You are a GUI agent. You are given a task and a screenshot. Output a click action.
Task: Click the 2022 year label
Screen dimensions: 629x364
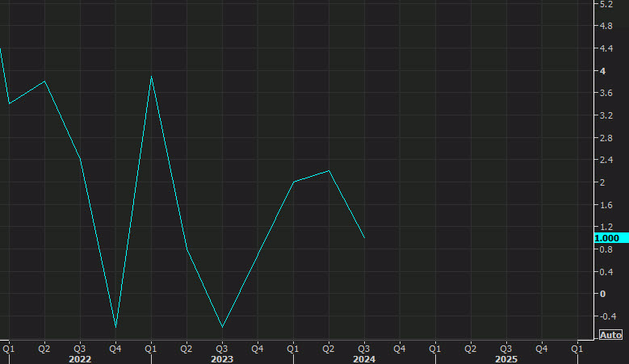pos(80,359)
